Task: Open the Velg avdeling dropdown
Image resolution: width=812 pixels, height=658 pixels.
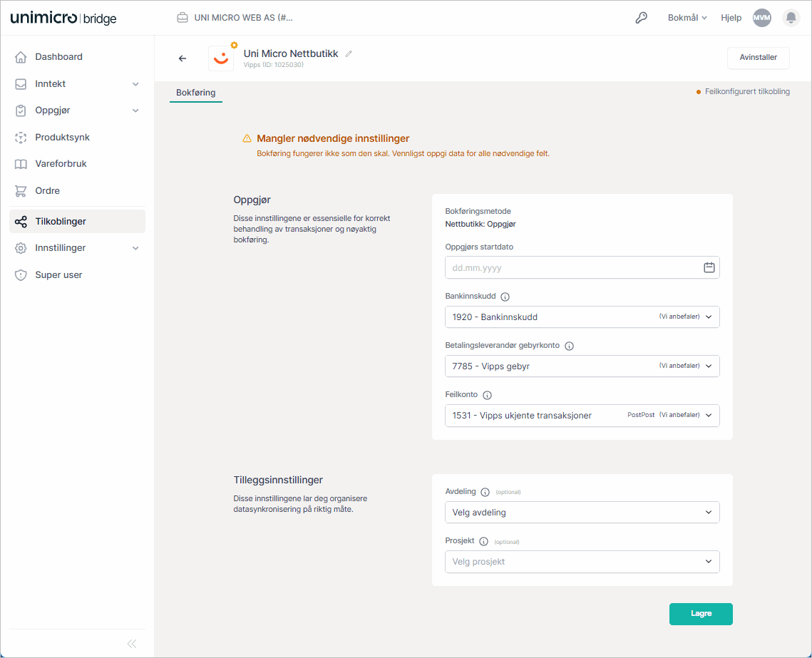Action: (582, 513)
